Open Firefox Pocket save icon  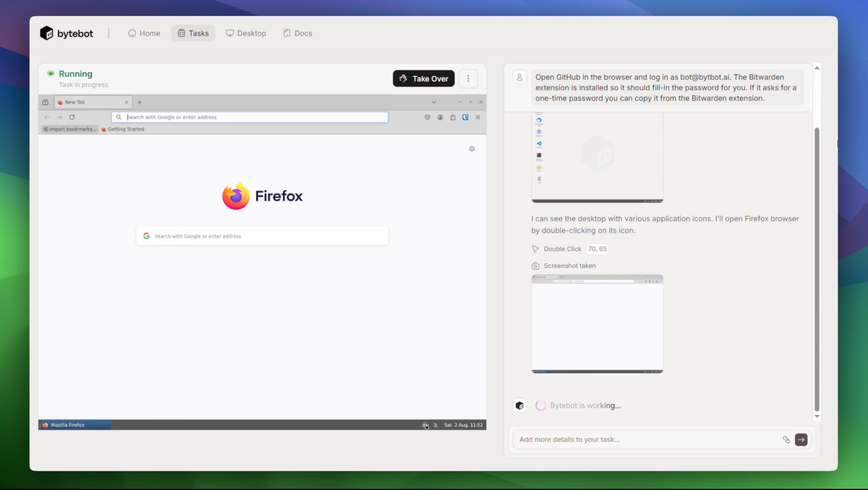[x=427, y=117]
